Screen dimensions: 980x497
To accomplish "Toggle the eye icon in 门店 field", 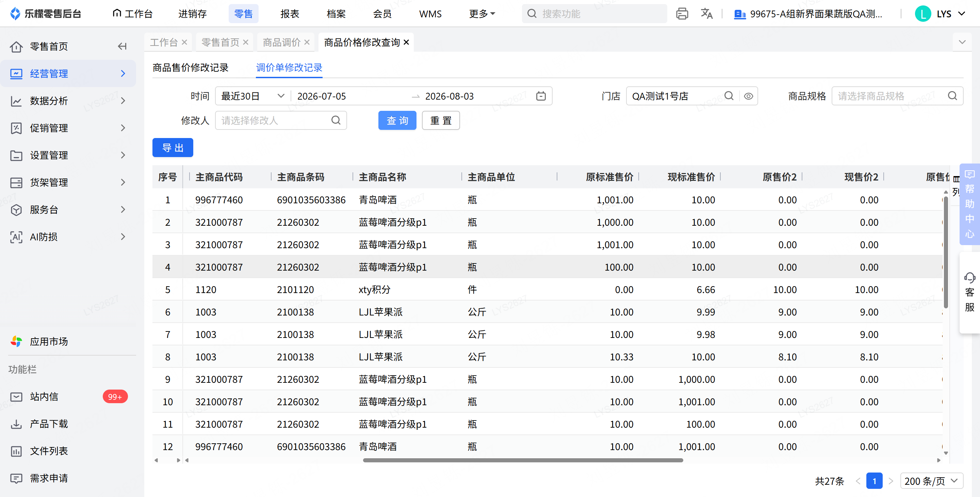I will tap(748, 96).
